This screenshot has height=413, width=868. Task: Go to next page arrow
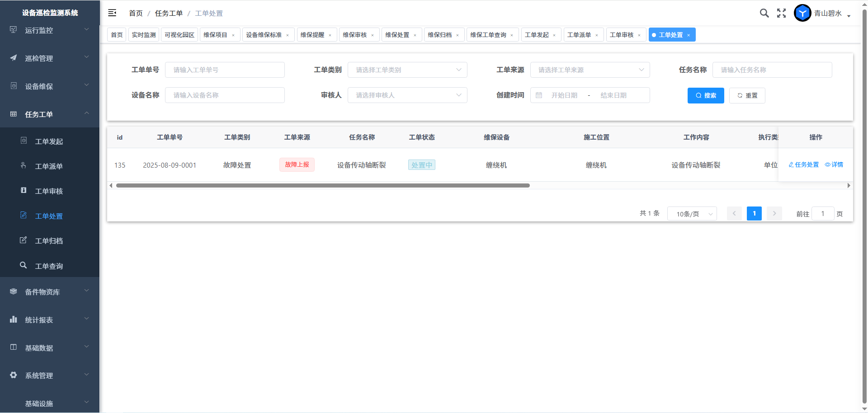[774, 213]
